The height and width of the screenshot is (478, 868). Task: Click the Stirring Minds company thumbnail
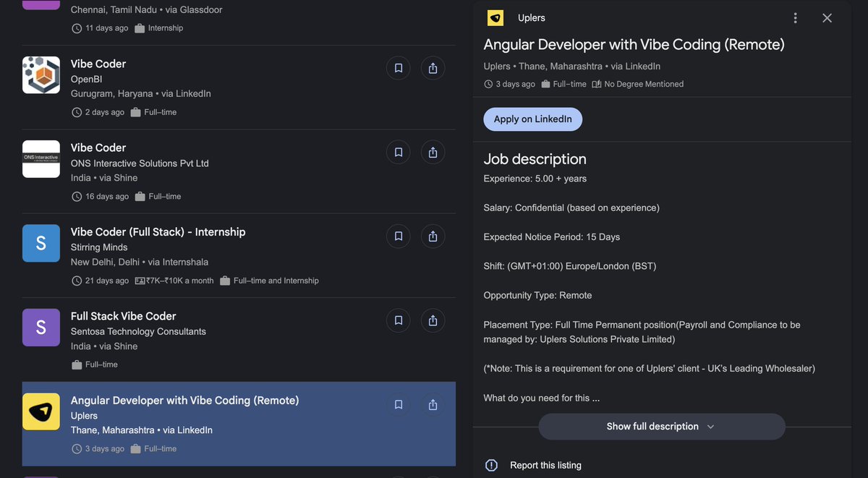tap(41, 243)
